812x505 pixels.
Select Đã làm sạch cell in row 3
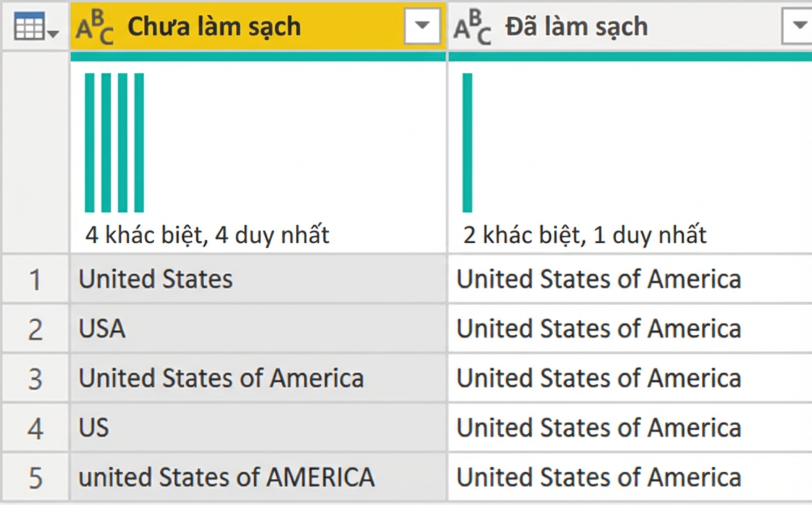pyautogui.click(x=630, y=378)
